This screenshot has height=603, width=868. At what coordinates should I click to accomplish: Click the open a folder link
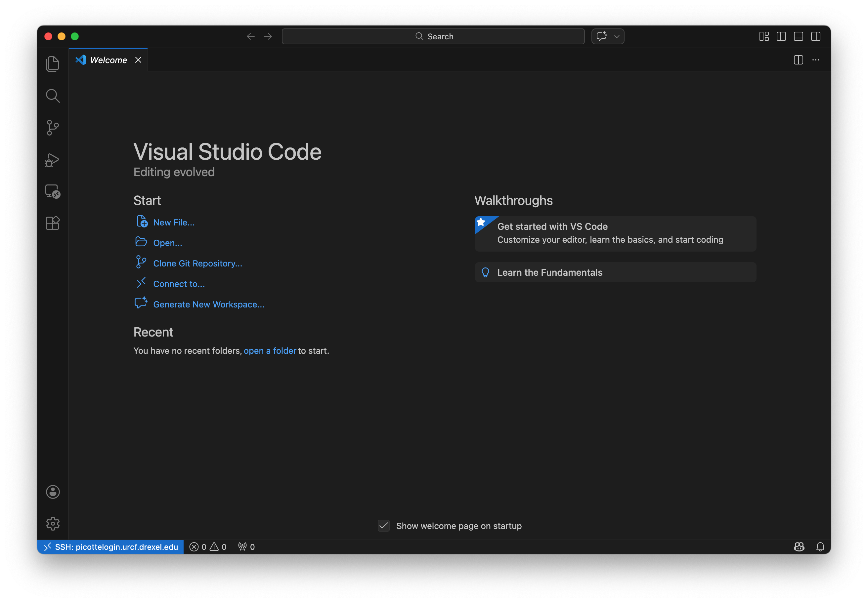pos(270,351)
